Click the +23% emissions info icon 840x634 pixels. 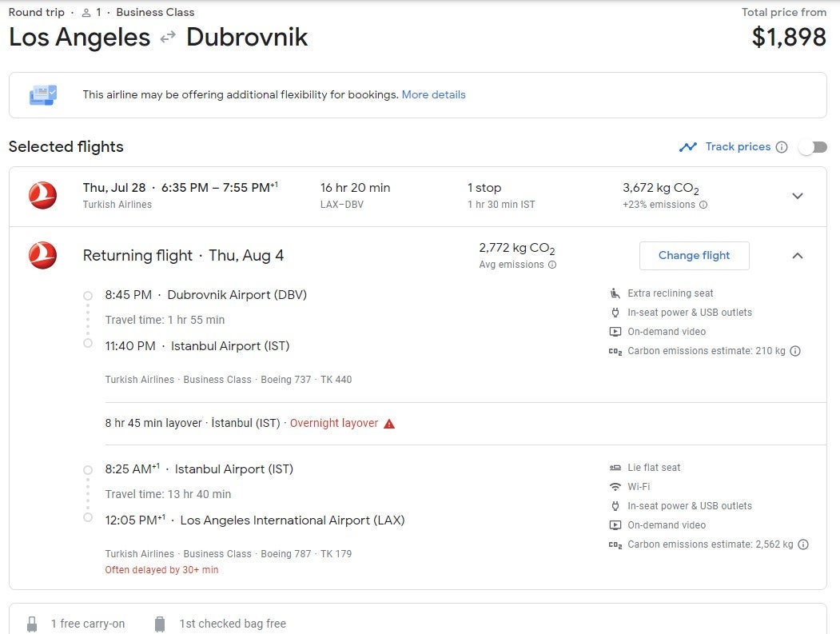click(x=703, y=205)
